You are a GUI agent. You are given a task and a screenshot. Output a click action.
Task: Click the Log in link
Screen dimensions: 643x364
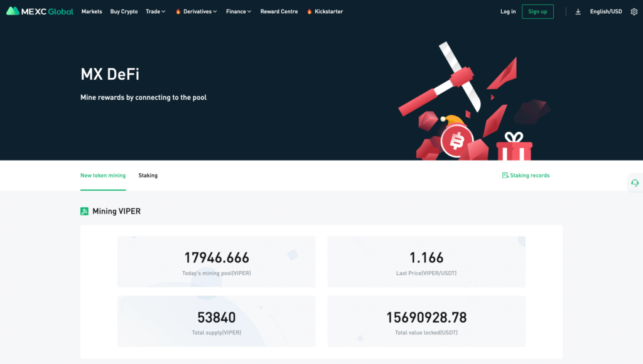pos(508,11)
